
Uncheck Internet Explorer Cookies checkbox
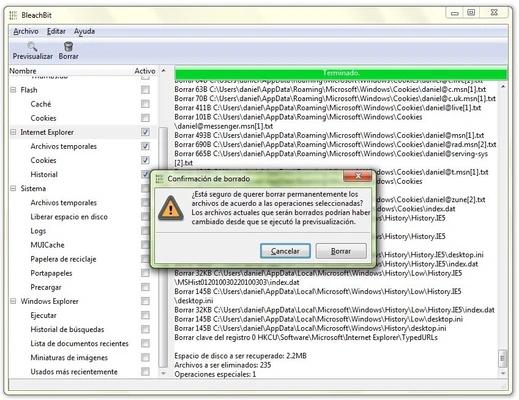pos(145,160)
